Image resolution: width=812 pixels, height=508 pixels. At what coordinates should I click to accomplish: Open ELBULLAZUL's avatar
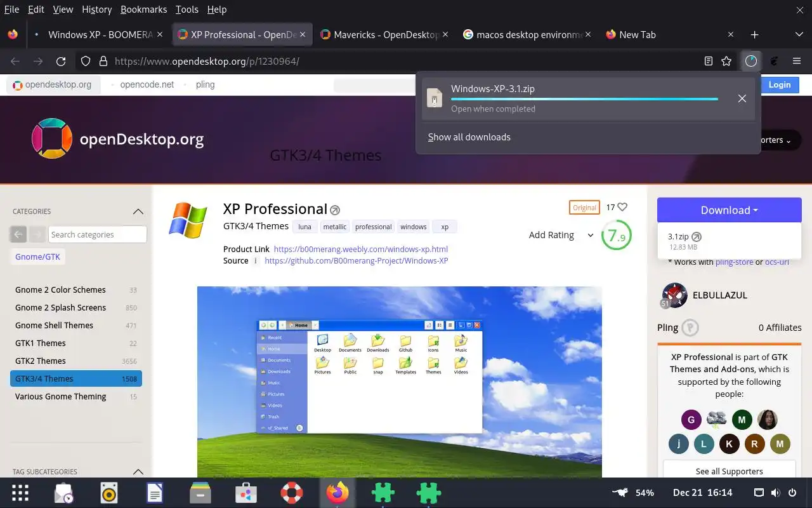click(674, 295)
